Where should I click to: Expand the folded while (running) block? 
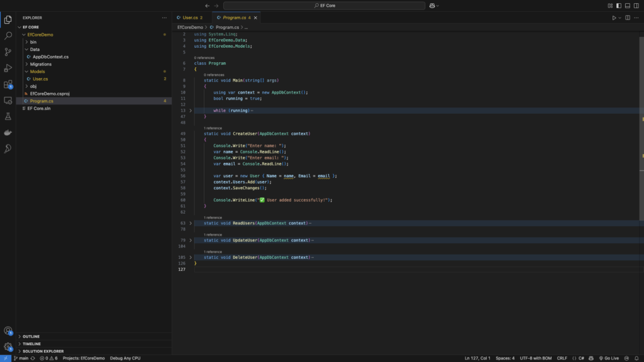click(x=191, y=111)
